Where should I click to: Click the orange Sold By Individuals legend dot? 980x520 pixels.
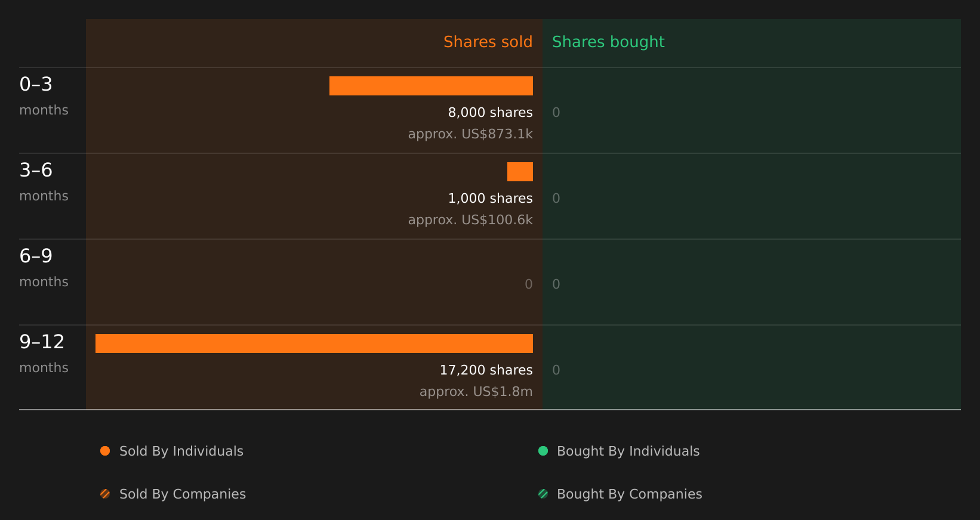pos(105,451)
